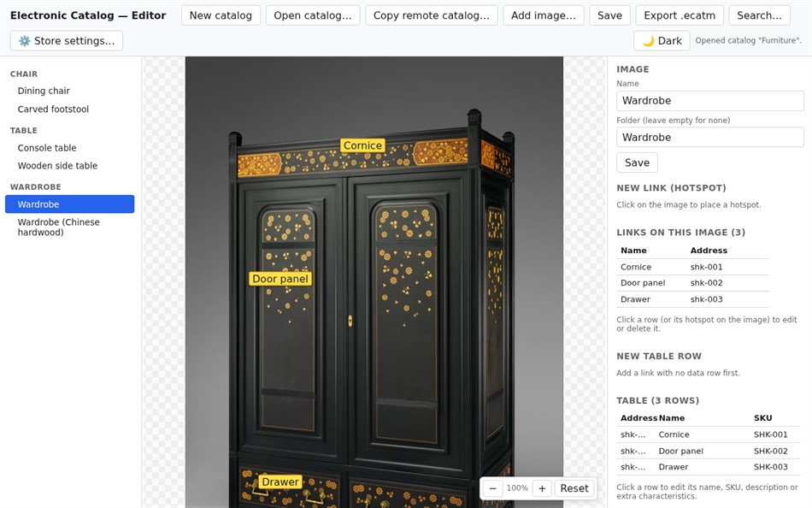
Task: Open catalog via toolbar button
Action: click(313, 15)
